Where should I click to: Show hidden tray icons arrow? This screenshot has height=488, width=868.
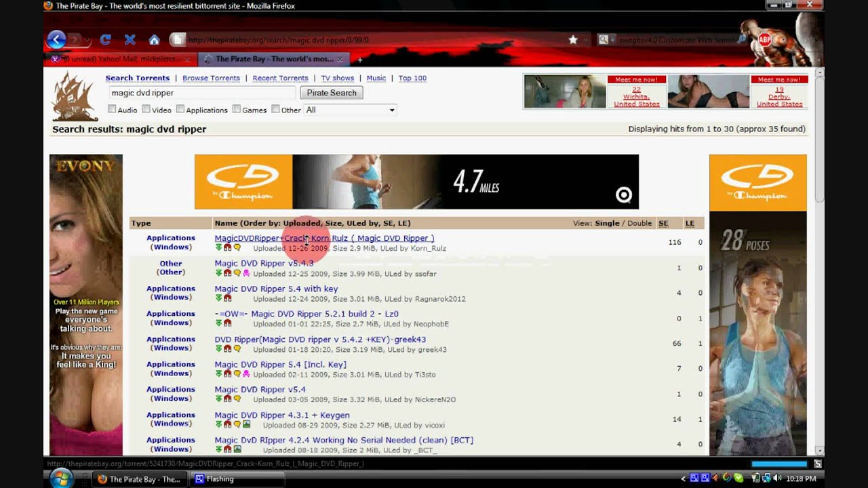pos(684,479)
